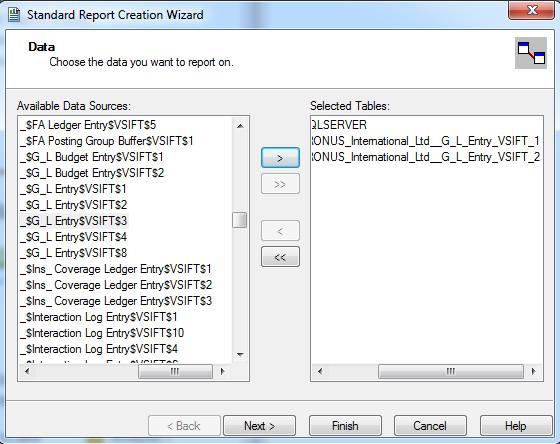Cancel the report wizard
This screenshot has height=444, width=560.
click(430, 425)
